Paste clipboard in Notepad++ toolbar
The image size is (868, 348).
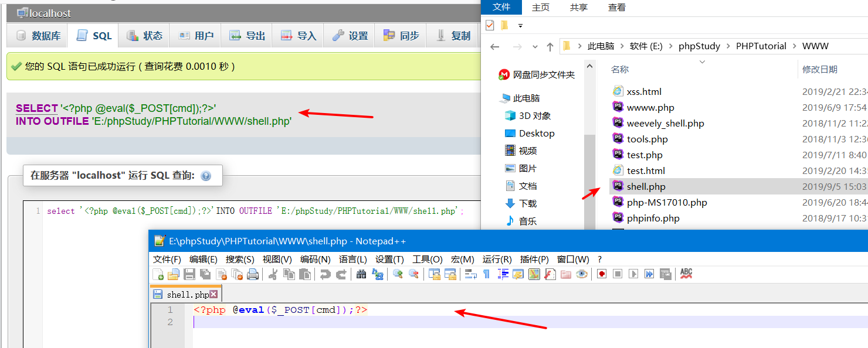[x=305, y=274]
